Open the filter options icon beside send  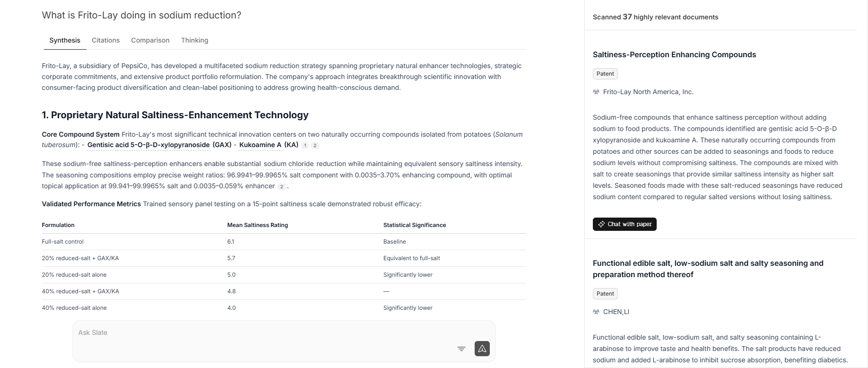click(461, 349)
